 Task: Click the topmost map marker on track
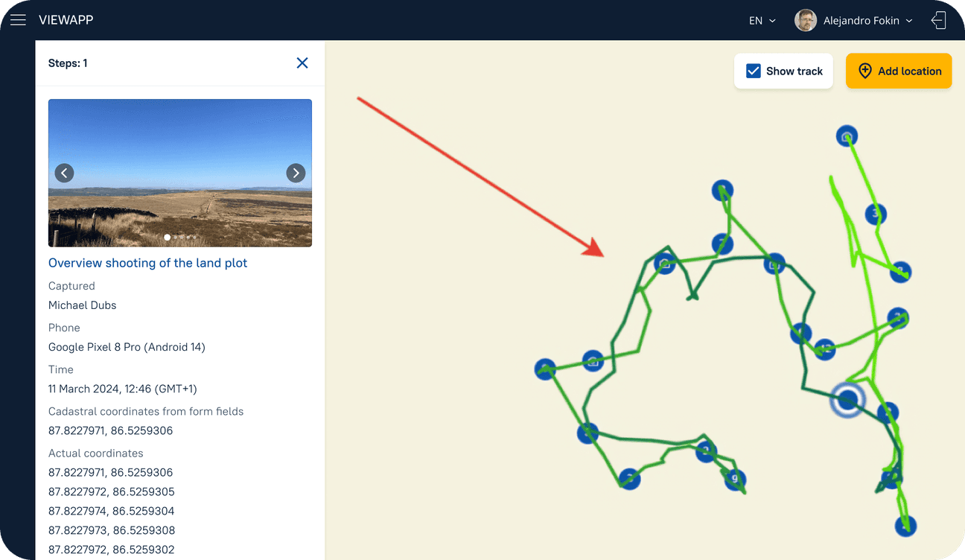847,136
